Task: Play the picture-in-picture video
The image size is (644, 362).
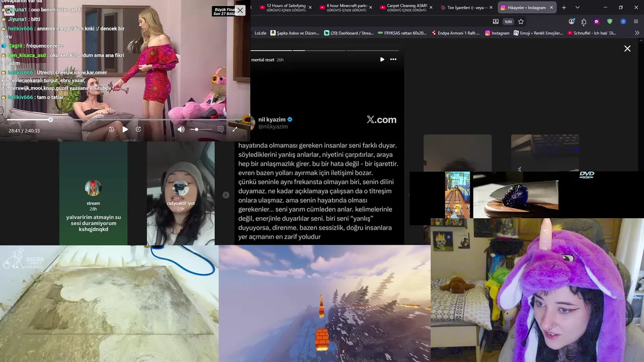Action: click(x=125, y=129)
